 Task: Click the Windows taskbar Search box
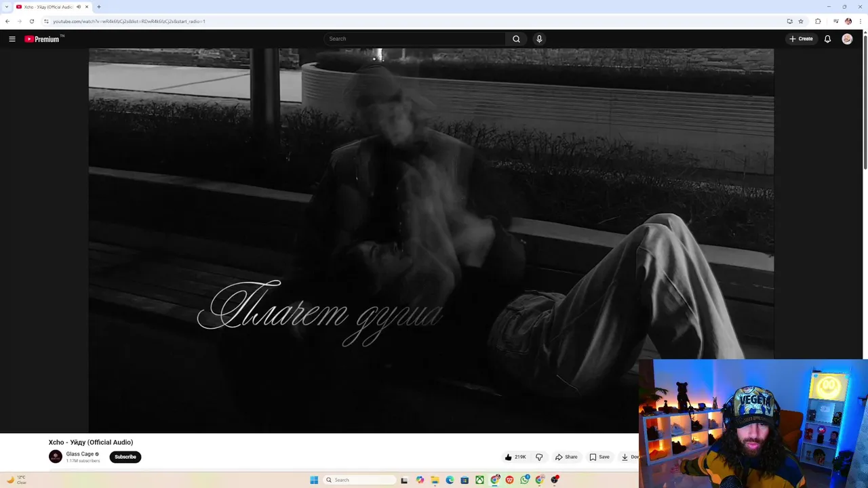point(359,480)
